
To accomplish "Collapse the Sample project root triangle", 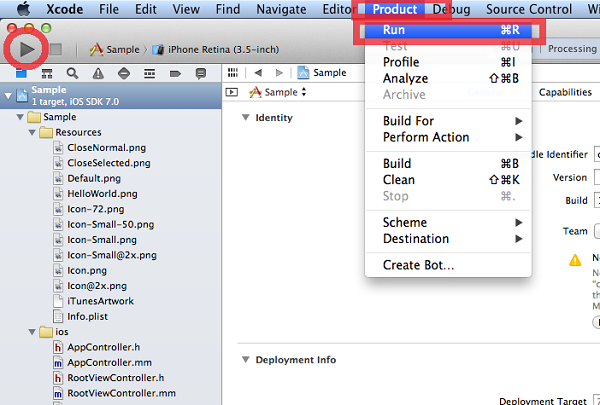I will (x=8, y=96).
